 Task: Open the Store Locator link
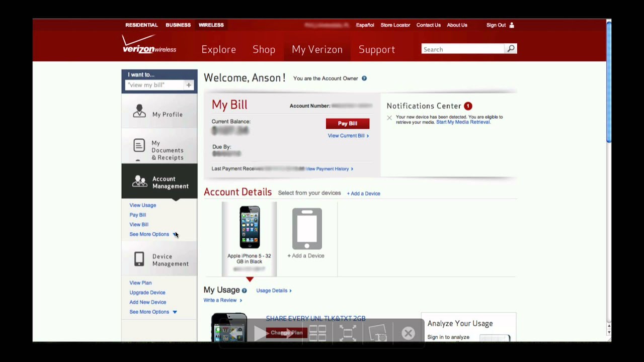pyautogui.click(x=395, y=25)
